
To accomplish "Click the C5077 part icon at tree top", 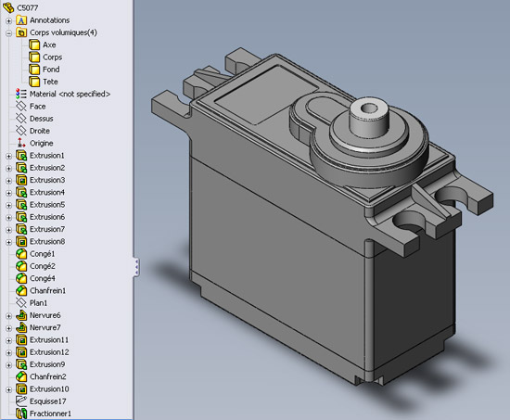I will (8, 7).
